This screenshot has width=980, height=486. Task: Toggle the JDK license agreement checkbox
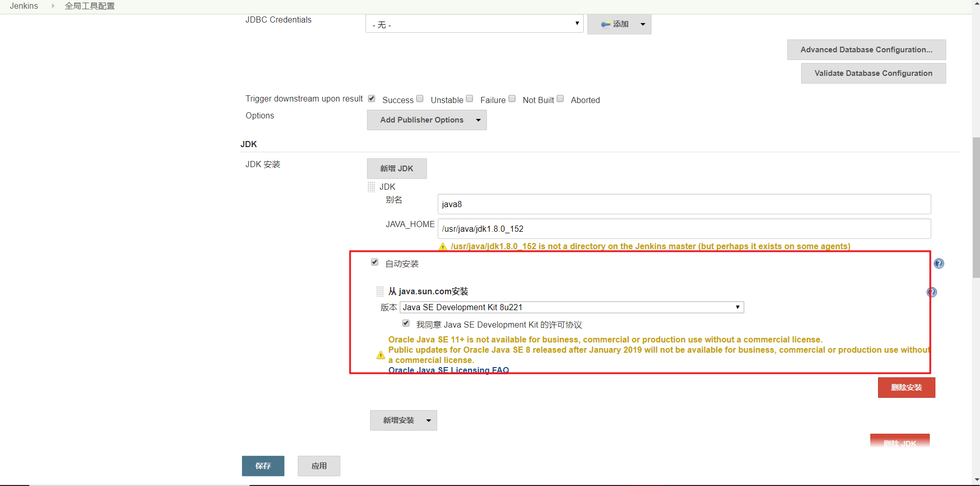(x=406, y=323)
